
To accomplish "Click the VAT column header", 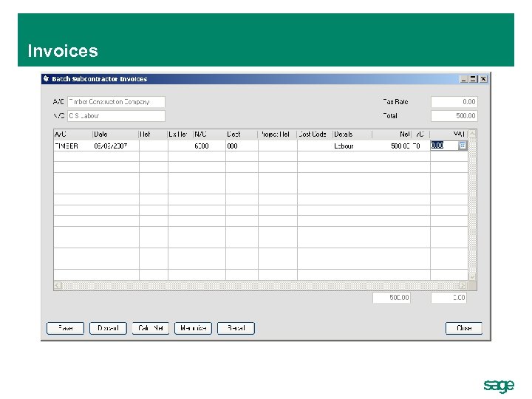I will pos(449,134).
